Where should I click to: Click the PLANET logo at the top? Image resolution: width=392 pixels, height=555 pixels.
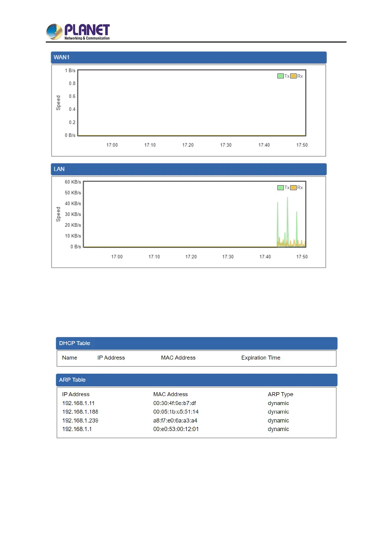click(78, 32)
